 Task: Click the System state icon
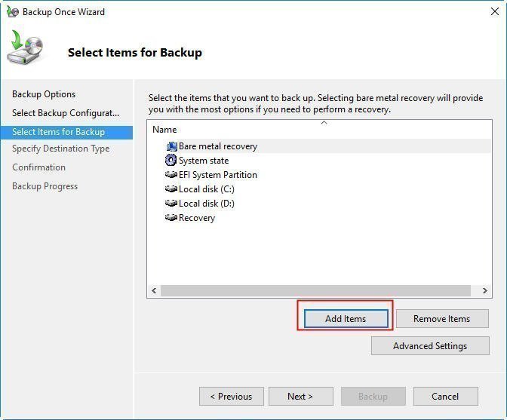tap(171, 161)
